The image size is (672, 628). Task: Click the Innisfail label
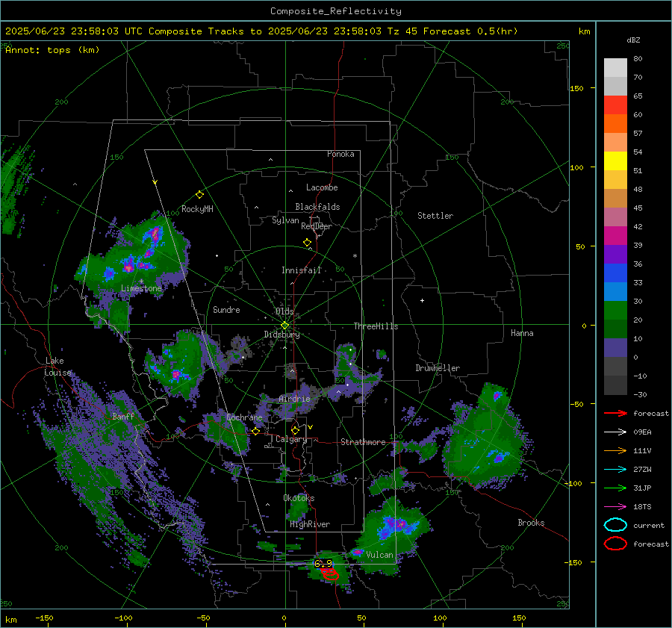click(x=301, y=270)
